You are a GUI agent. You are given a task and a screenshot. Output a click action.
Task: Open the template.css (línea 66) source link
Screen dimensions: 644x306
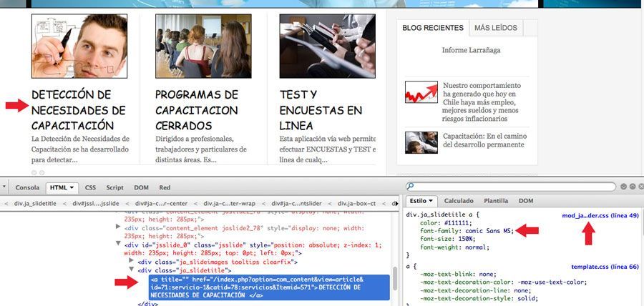coord(605,267)
